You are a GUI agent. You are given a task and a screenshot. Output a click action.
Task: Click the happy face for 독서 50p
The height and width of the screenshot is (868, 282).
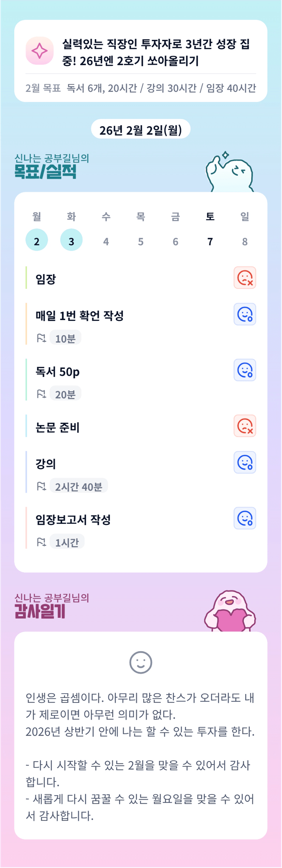pyautogui.click(x=244, y=370)
